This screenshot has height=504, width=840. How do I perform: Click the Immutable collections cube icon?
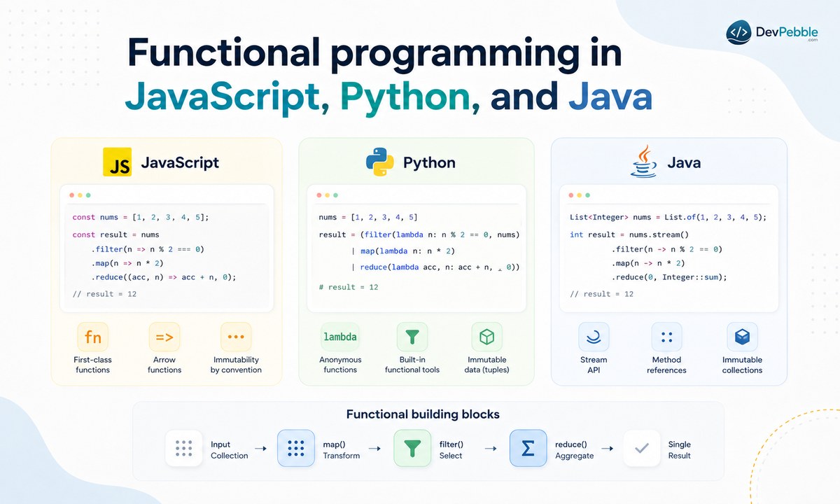742,337
